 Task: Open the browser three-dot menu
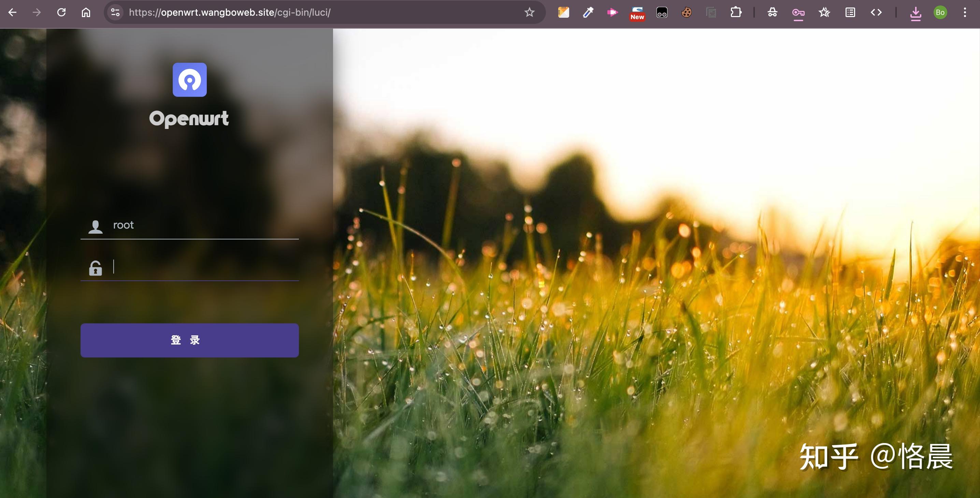[x=965, y=13]
